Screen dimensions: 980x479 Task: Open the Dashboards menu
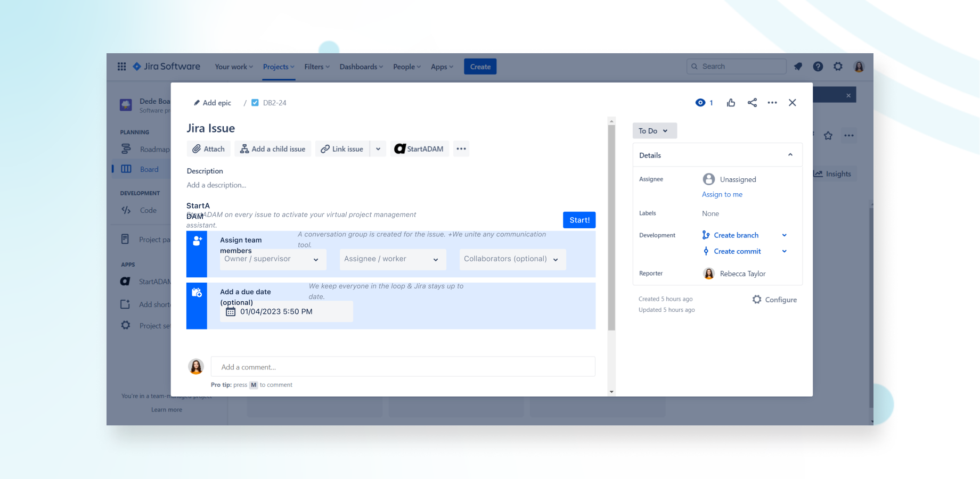tap(361, 67)
